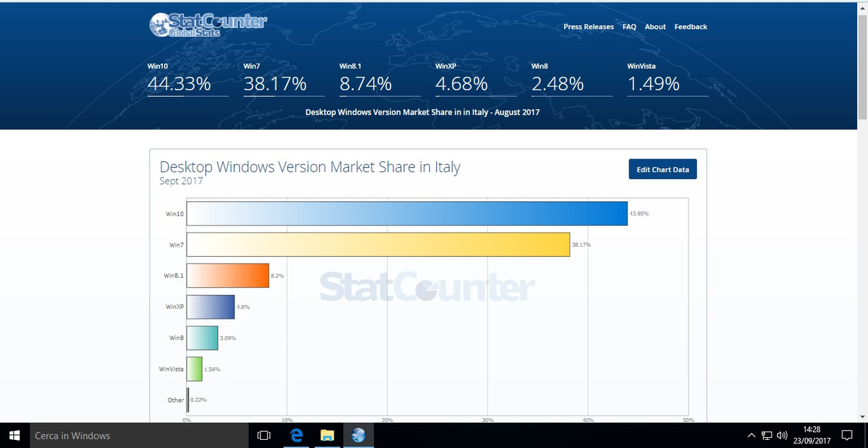Select the Win10 44.33% stat
This screenshot has height=448, width=868.
point(188,79)
